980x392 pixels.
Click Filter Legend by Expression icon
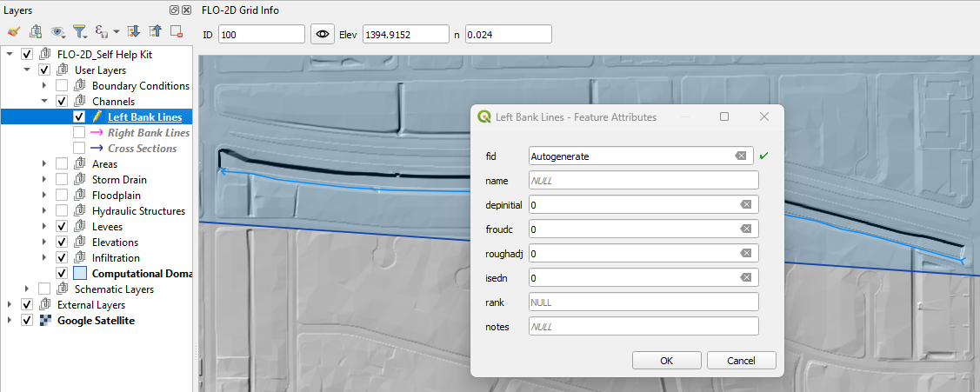point(102,32)
